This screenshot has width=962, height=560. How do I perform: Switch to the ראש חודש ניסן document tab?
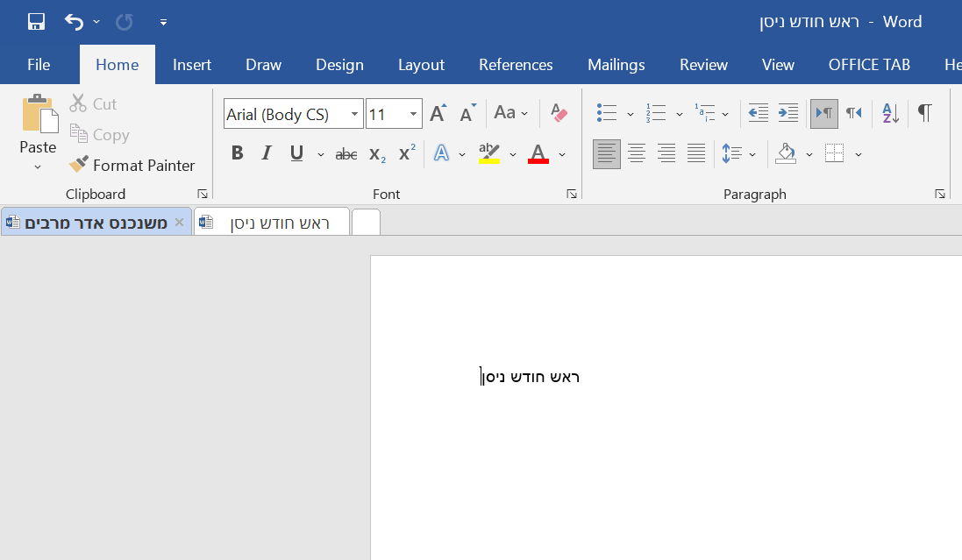coord(279,223)
